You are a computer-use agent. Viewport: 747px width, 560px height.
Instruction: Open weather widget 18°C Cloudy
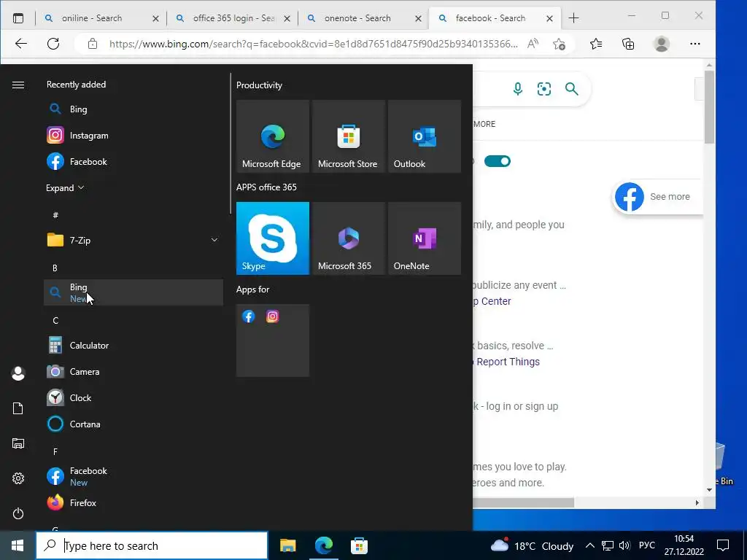point(532,545)
